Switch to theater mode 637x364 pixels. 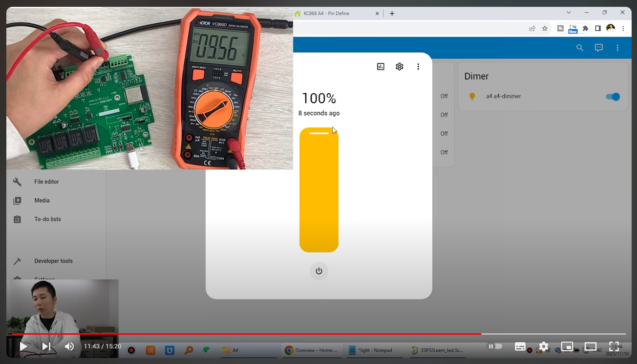591,347
